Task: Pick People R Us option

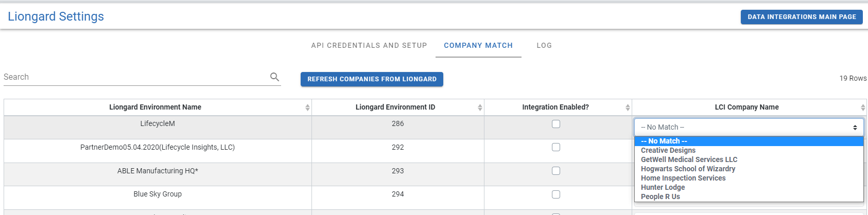Action: (x=749, y=196)
